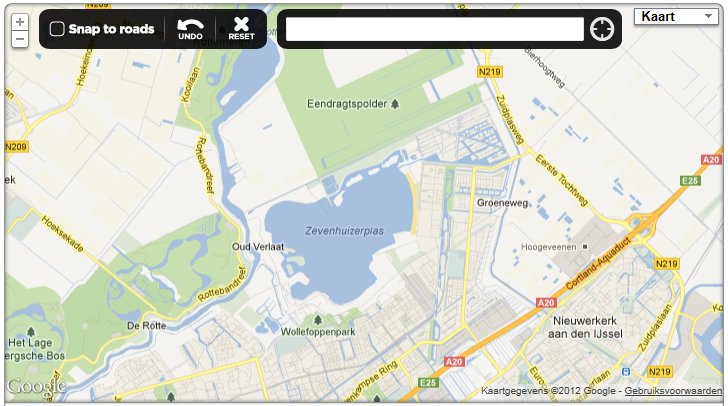728x406 pixels.
Task: Click the Eendragtspolder park tree icon
Action: pos(395,104)
